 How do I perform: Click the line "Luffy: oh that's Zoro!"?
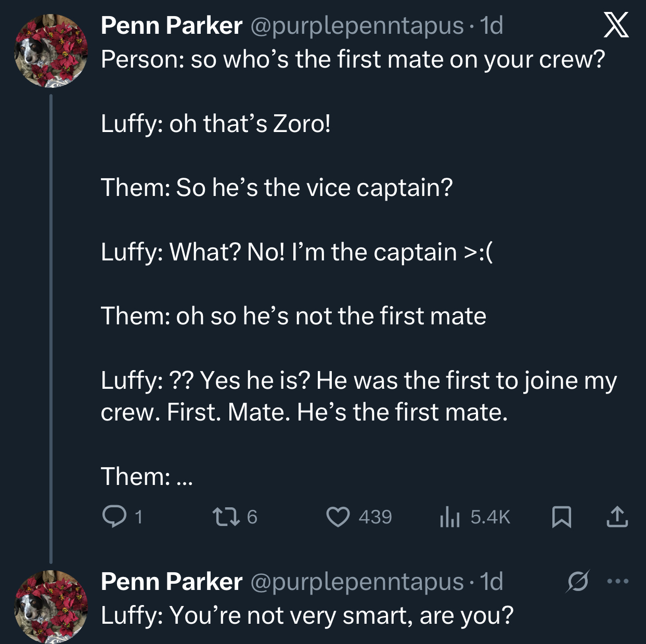coord(215,124)
